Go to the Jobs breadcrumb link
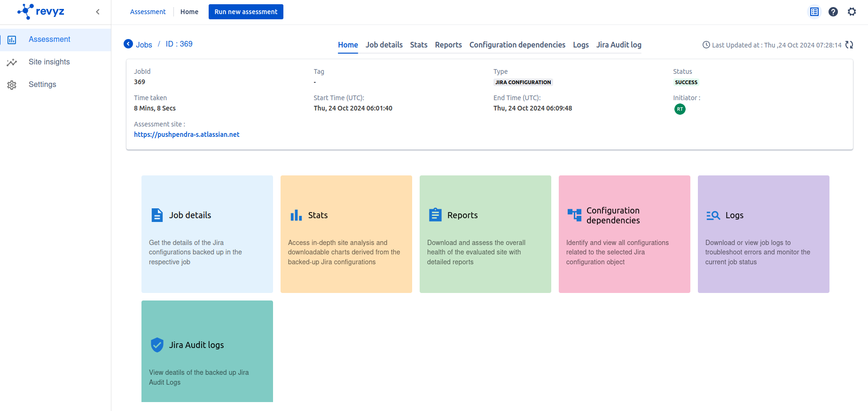Screen dimensions: 868x411 pos(144,45)
